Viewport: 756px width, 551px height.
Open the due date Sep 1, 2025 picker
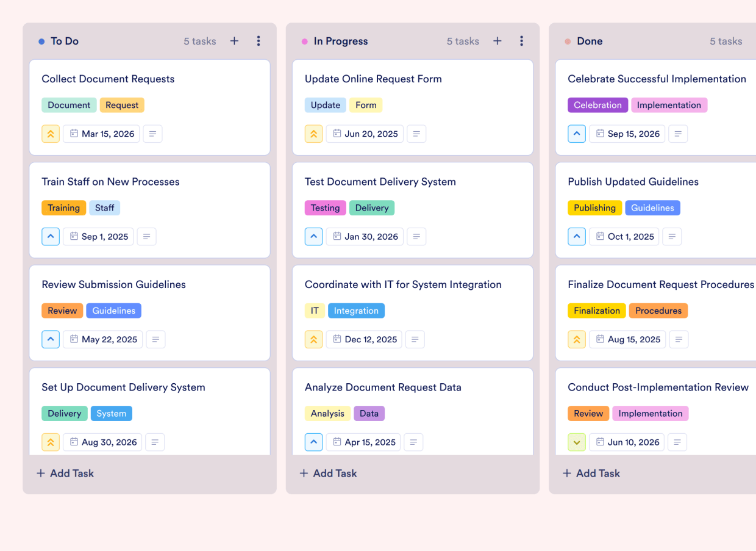(98, 236)
